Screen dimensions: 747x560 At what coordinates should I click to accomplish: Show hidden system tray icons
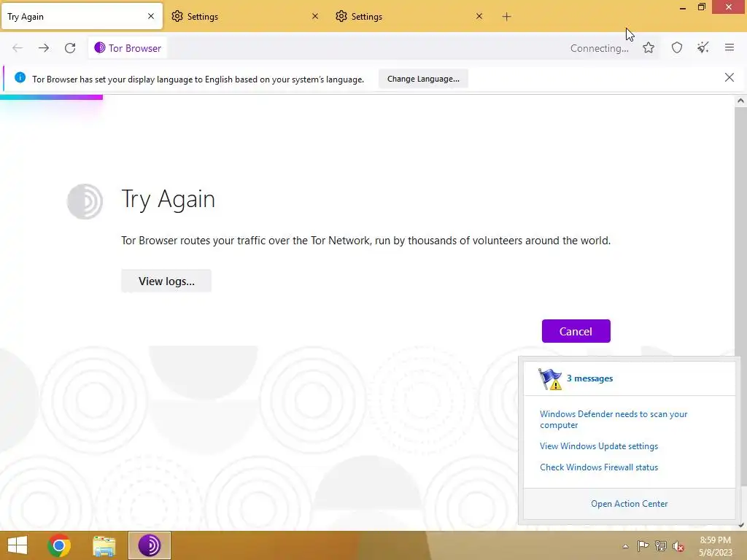625,547
